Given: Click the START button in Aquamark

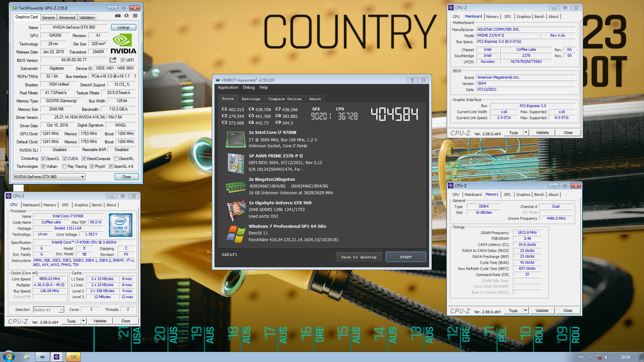Looking at the screenshot, I should pyautogui.click(x=406, y=257).
